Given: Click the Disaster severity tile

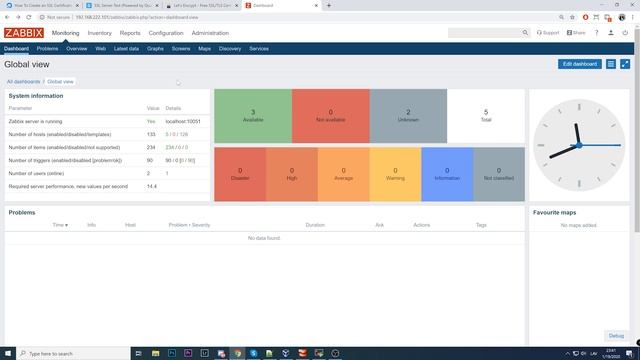Looking at the screenshot, I should 240,174.
